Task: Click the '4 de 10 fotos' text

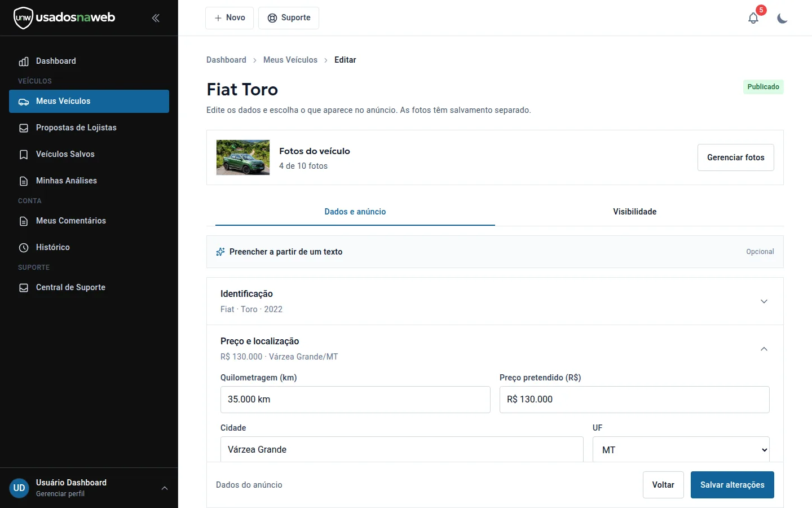Action: pyautogui.click(x=303, y=166)
